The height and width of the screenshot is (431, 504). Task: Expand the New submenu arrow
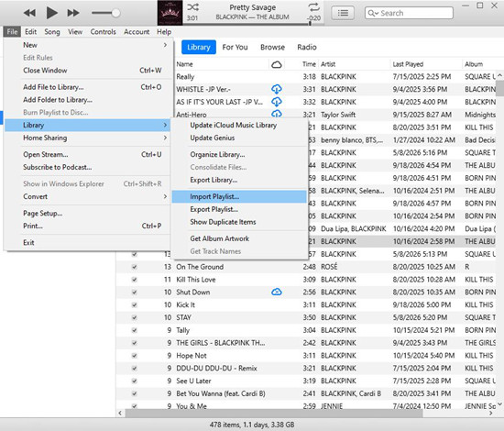165,45
